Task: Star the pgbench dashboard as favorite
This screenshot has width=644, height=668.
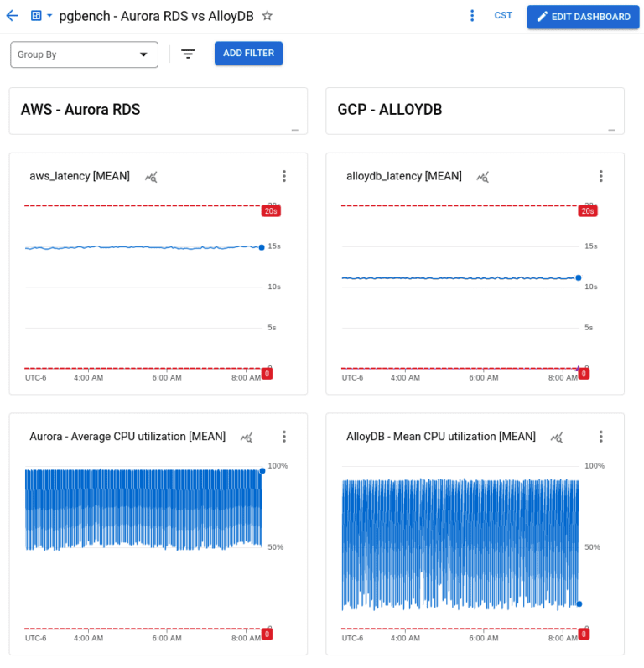Action: point(267,16)
